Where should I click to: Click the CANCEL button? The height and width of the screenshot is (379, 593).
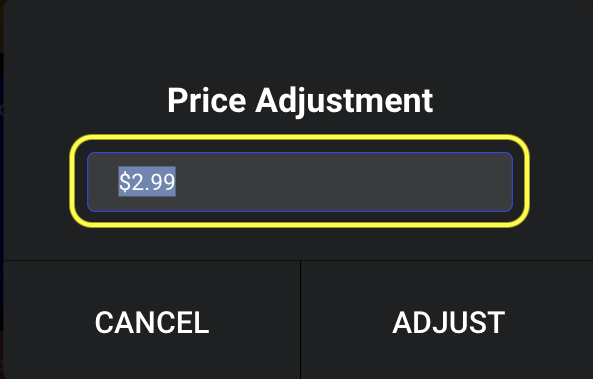click(152, 322)
